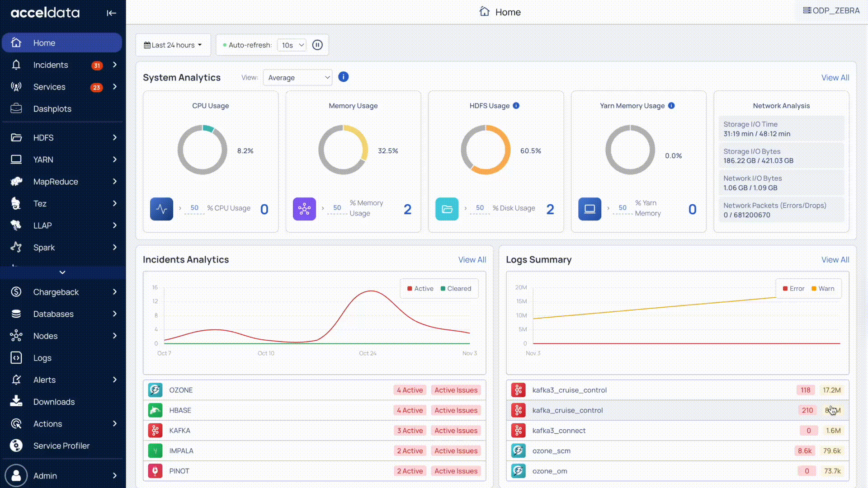The width and height of the screenshot is (868, 488).
Task: Click the OZONE service icon
Action: click(155, 390)
